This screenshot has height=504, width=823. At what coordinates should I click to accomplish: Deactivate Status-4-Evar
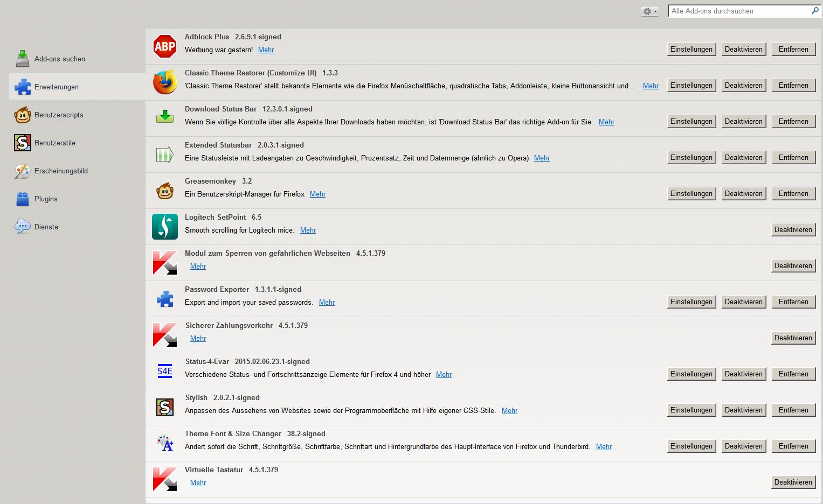point(744,374)
